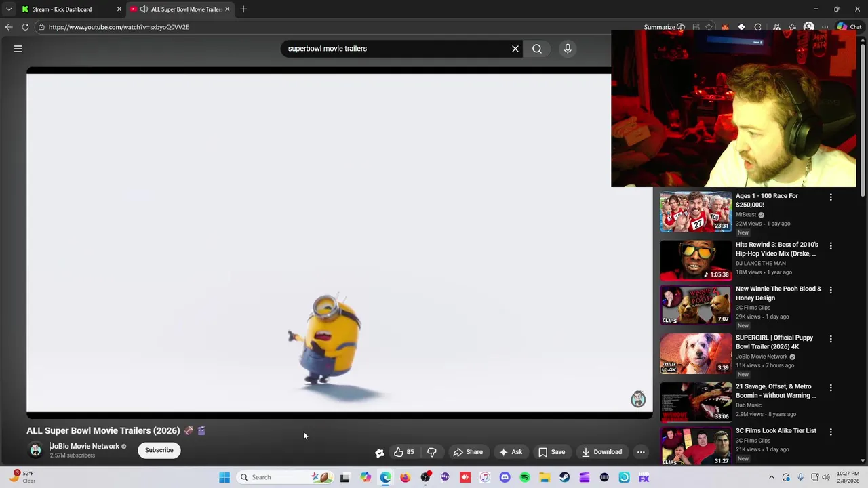Click the Dab Music channel name
Viewport: 868px width, 488px height.
(x=749, y=405)
